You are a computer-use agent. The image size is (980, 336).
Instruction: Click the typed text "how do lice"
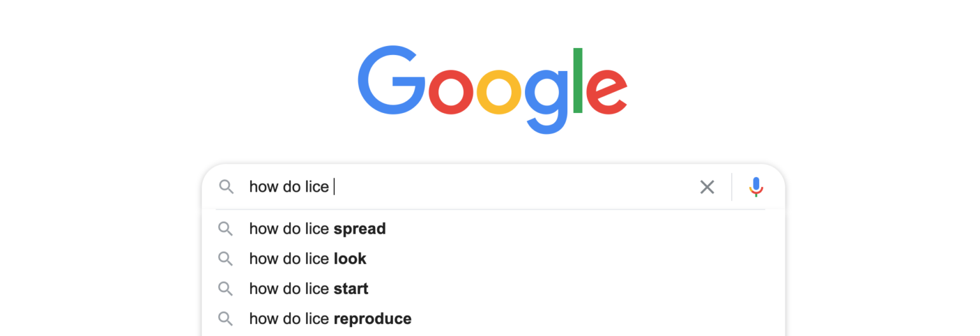(x=288, y=187)
